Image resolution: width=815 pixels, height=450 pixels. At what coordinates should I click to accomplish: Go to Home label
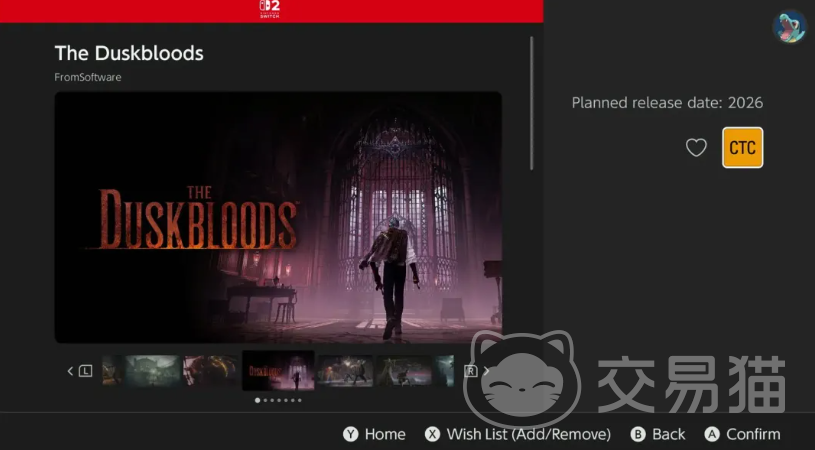(385, 434)
